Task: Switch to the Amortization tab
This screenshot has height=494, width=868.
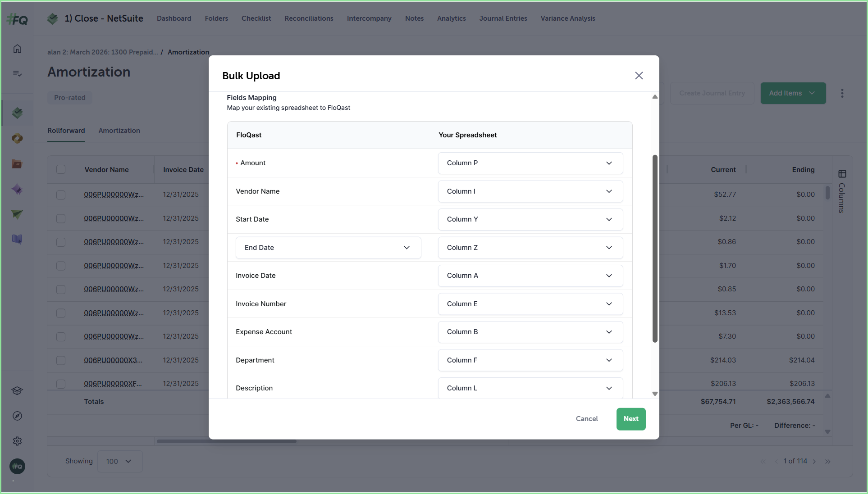Action: pyautogui.click(x=119, y=131)
